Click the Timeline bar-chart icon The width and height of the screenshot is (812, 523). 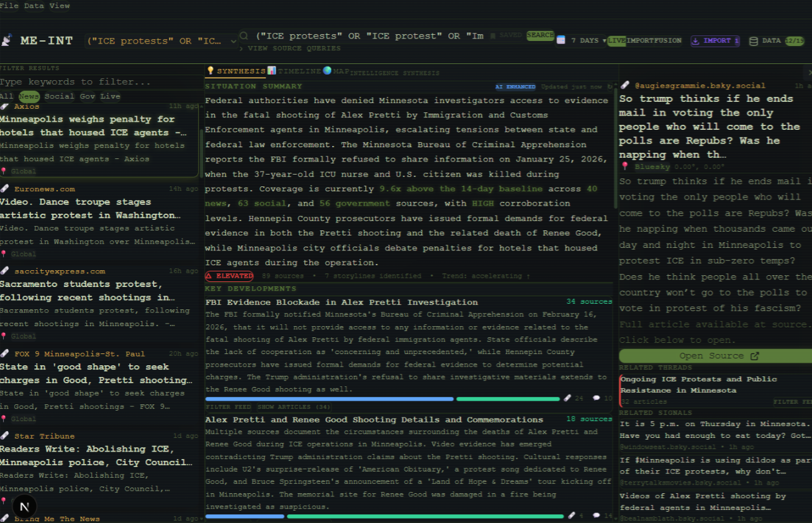272,71
